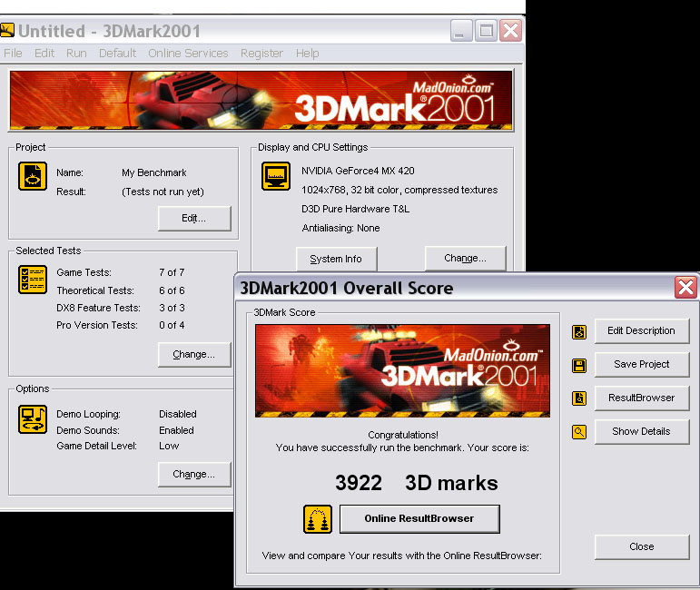Viewport: 700px width, 590px height.
Task: Open the Run menu
Action: (x=76, y=54)
